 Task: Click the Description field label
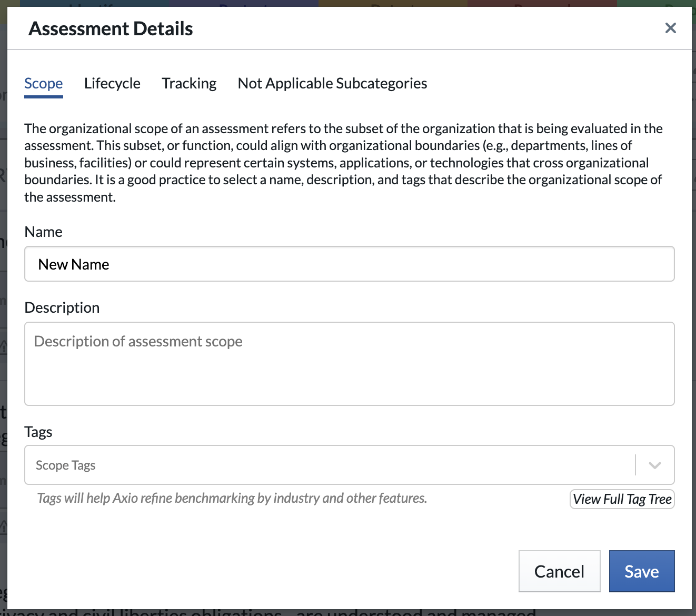62,307
